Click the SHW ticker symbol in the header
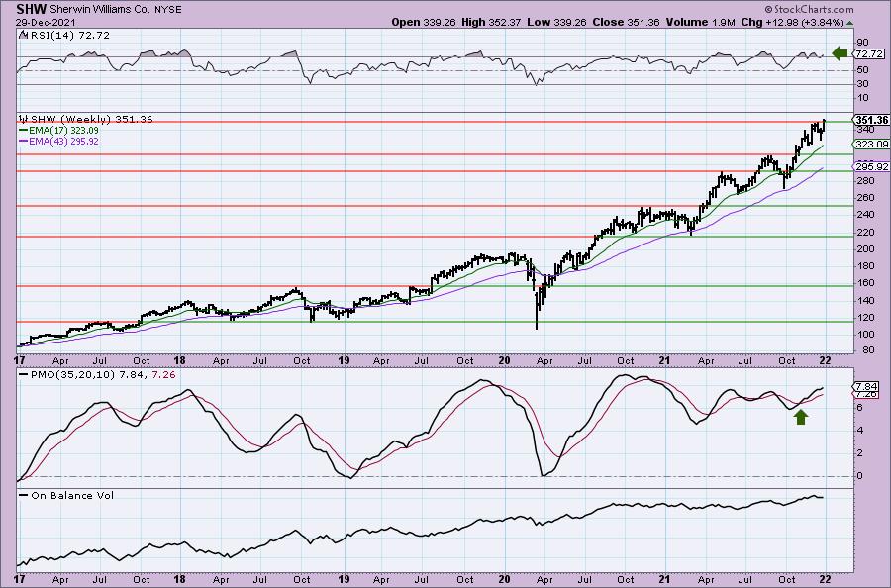This screenshot has height=588, width=891. [x=32, y=9]
